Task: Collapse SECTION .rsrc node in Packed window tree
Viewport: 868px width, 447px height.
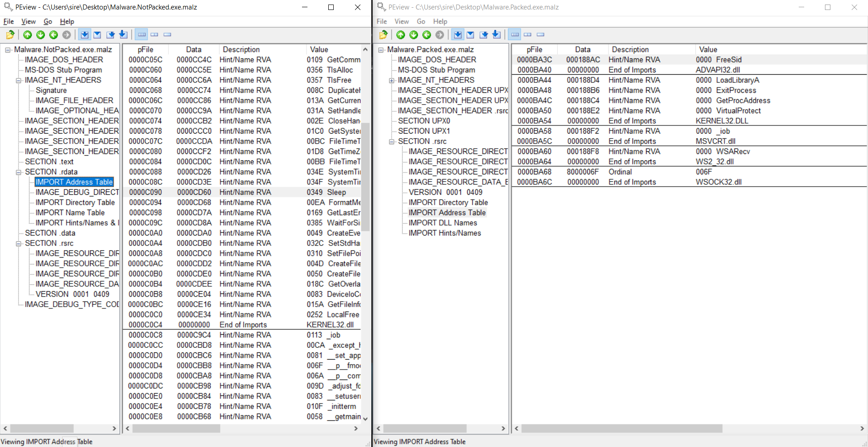Action: (x=392, y=142)
